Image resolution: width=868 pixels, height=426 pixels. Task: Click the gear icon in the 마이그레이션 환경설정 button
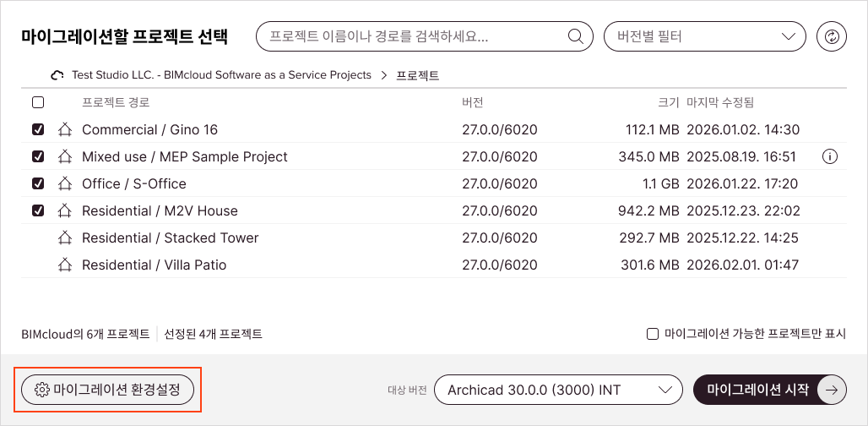point(41,390)
